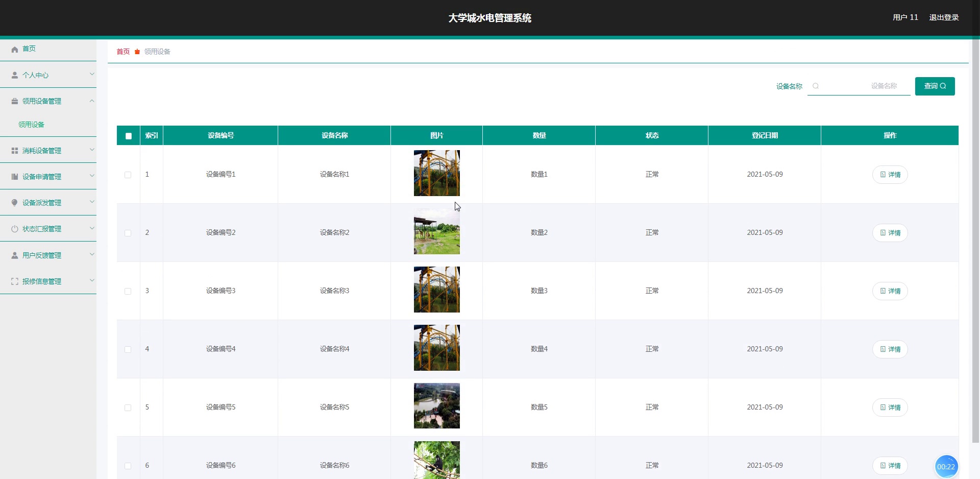Viewport: 980px width, 479px height.
Task: Expand the 消耗设备管理 chevron
Action: pos(92,150)
